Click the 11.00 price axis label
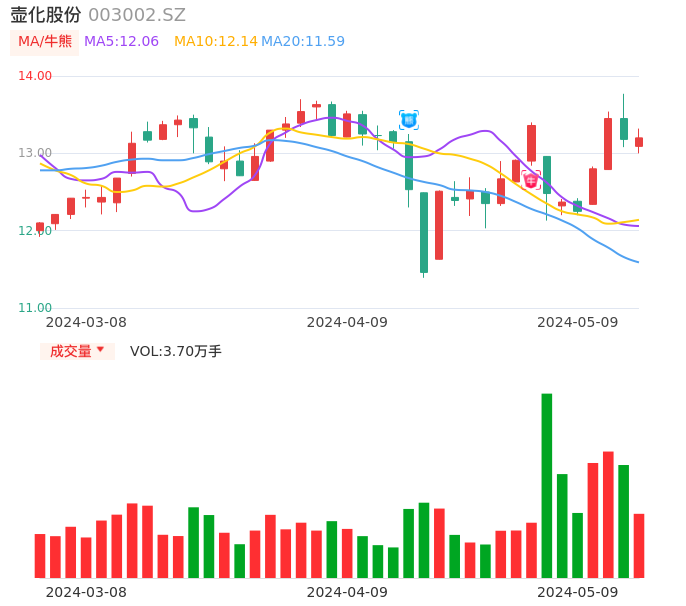The image size is (686, 606). click(35, 308)
